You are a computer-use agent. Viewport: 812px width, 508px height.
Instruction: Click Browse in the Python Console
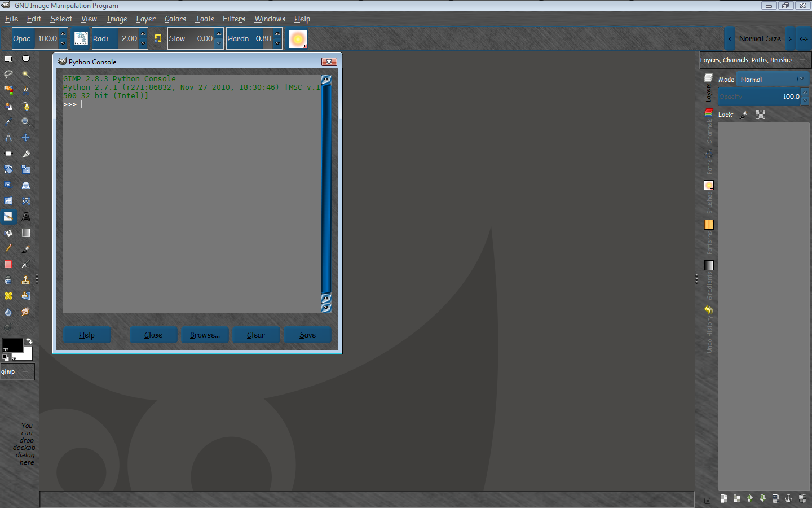(x=205, y=335)
